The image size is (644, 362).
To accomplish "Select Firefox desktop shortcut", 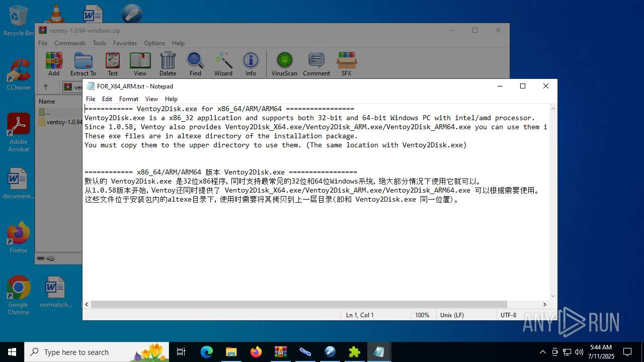I will pyautogui.click(x=19, y=238).
